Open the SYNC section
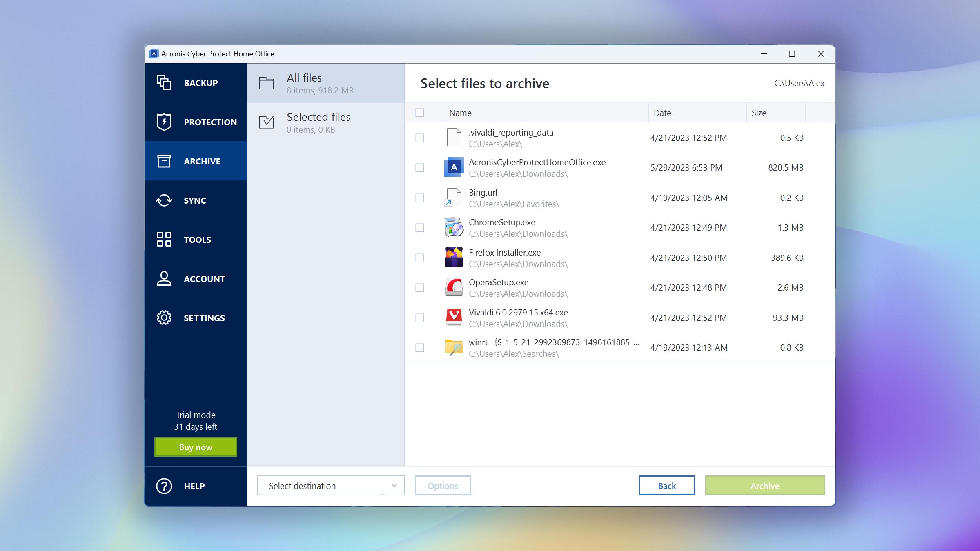The width and height of the screenshot is (980, 551). coord(196,200)
